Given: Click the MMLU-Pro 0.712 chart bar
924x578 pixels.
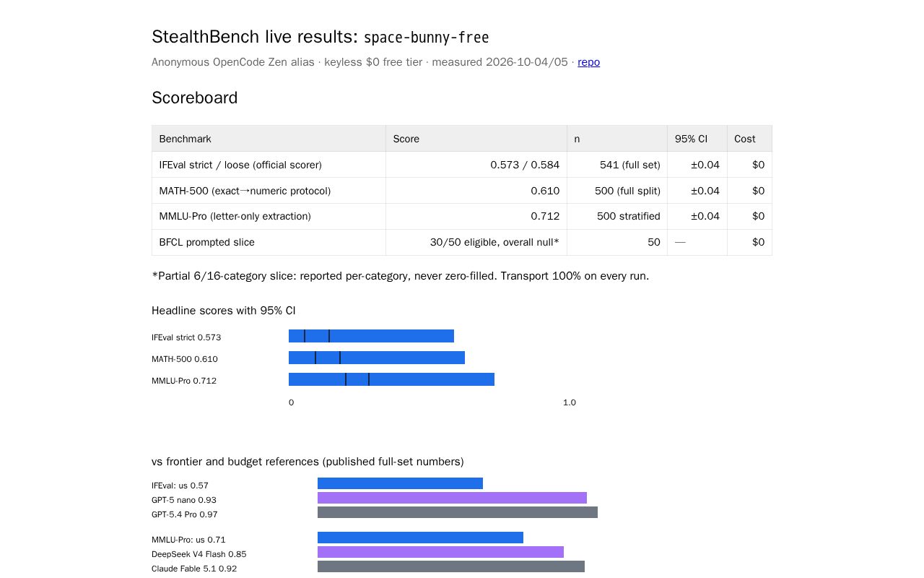Looking at the screenshot, I should point(391,379).
